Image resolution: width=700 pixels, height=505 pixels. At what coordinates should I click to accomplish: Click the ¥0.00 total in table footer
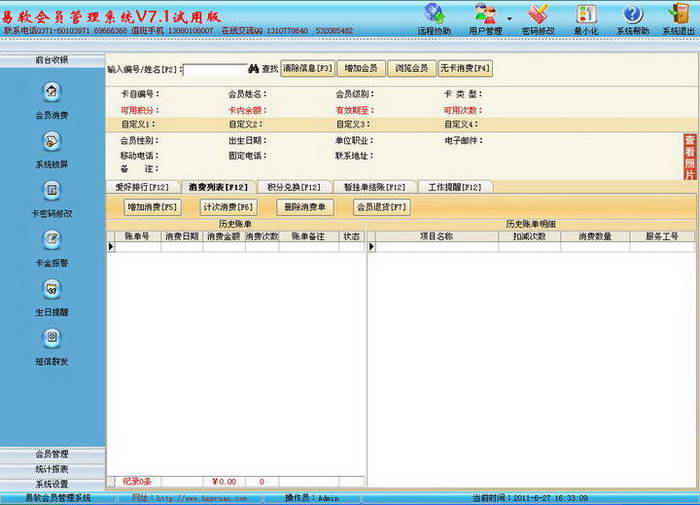click(224, 482)
